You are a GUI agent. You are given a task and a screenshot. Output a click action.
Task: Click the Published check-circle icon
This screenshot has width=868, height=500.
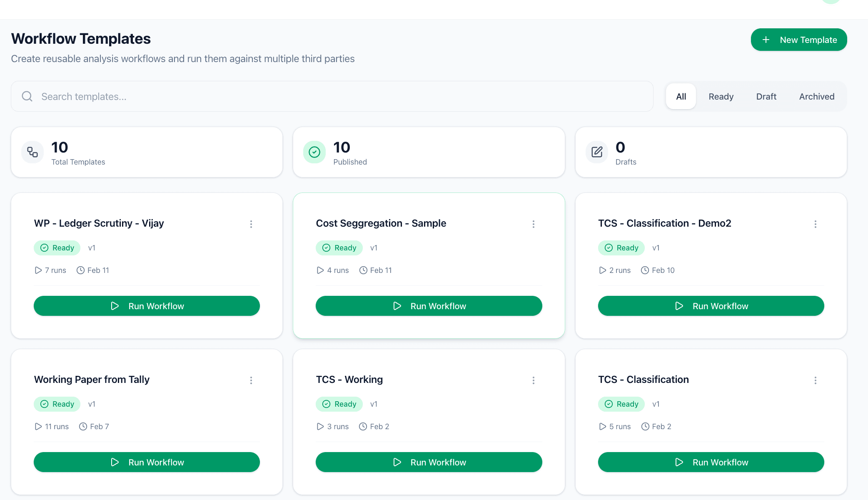tap(314, 152)
